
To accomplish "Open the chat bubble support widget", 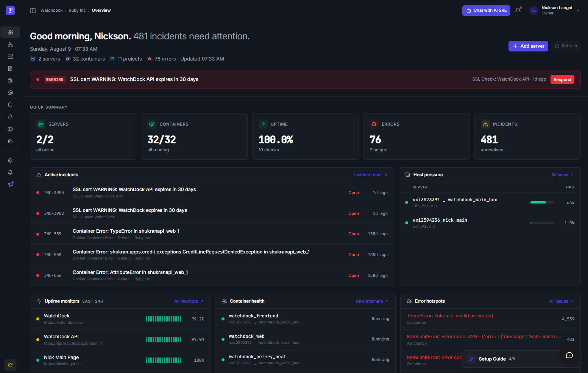I will [569, 355].
